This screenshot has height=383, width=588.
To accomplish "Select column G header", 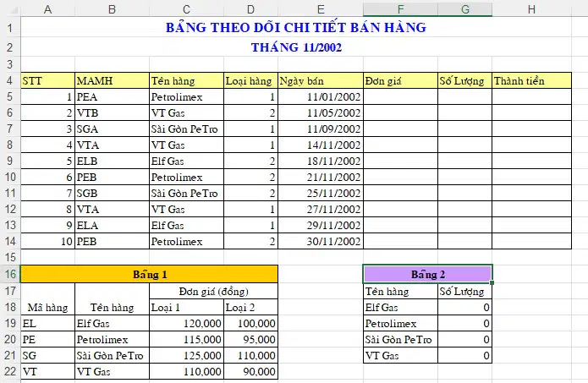I will [465, 9].
